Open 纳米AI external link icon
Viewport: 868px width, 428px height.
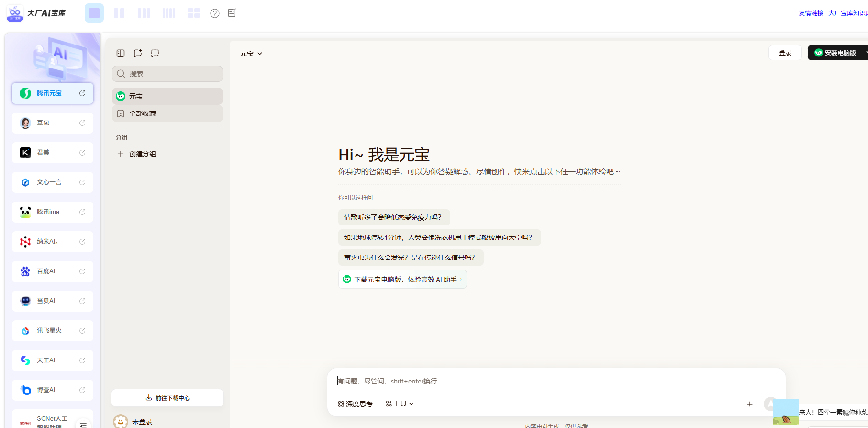(x=82, y=242)
